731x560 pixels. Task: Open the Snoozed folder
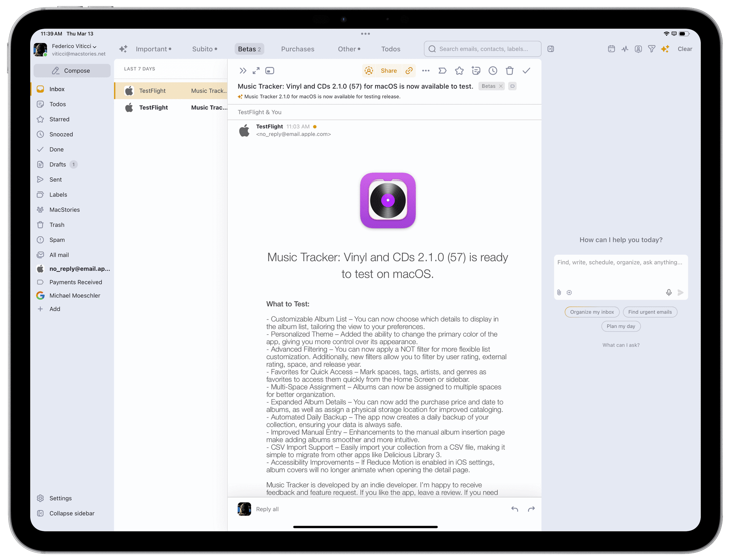pyautogui.click(x=72, y=134)
